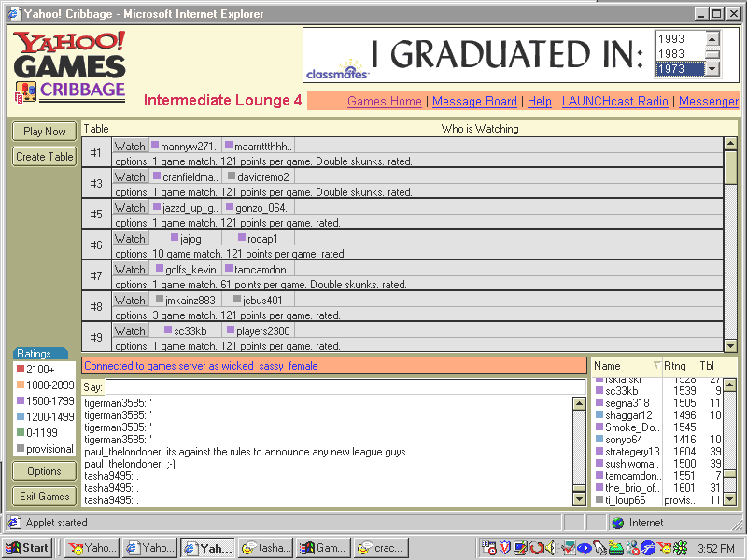This screenshot has height=560, width=747.
Task: Click the rating square beside davidremo2
Action: point(232,176)
